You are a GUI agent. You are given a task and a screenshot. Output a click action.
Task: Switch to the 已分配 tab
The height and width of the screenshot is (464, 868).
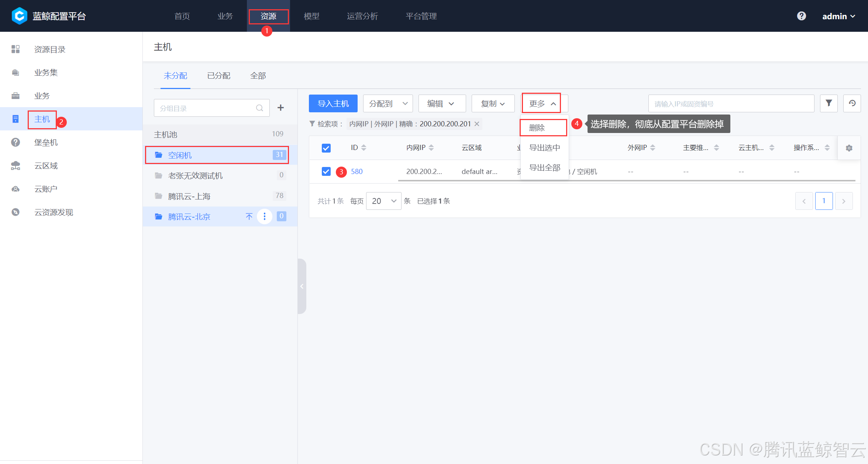(218, 76)
